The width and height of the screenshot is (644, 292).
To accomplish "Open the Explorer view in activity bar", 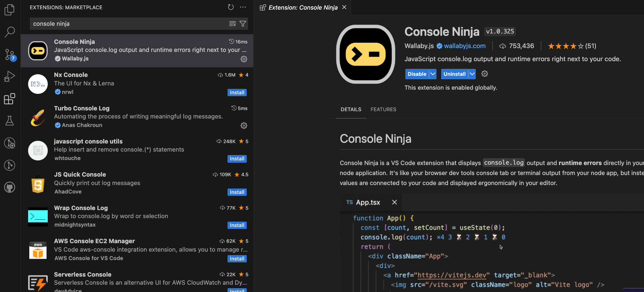I will coord(10,10).
